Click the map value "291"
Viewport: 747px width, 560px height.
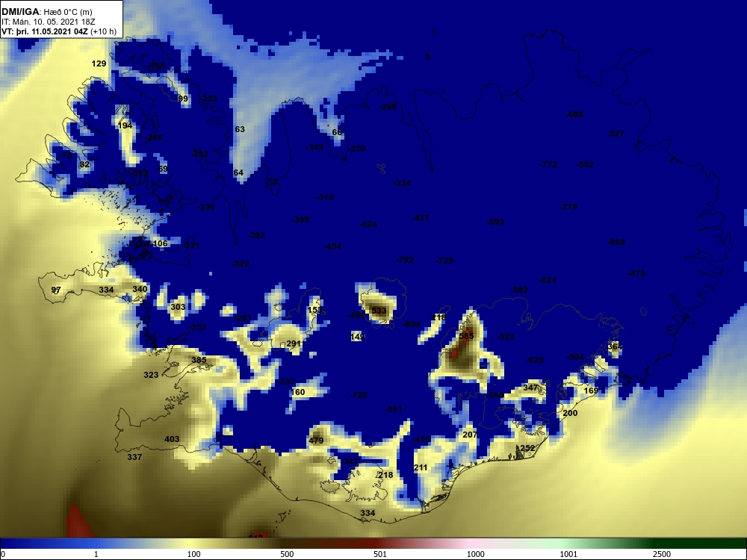click(294, 343)
